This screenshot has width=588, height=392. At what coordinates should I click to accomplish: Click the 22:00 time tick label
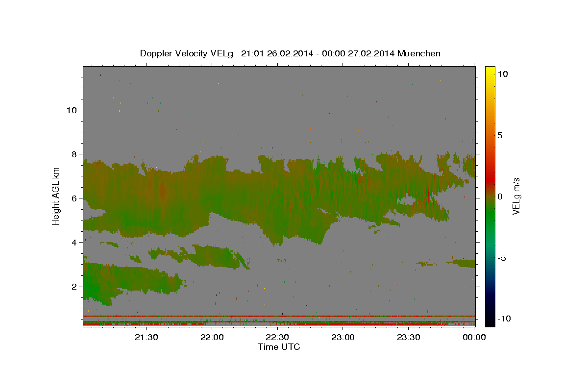(212, 337)
